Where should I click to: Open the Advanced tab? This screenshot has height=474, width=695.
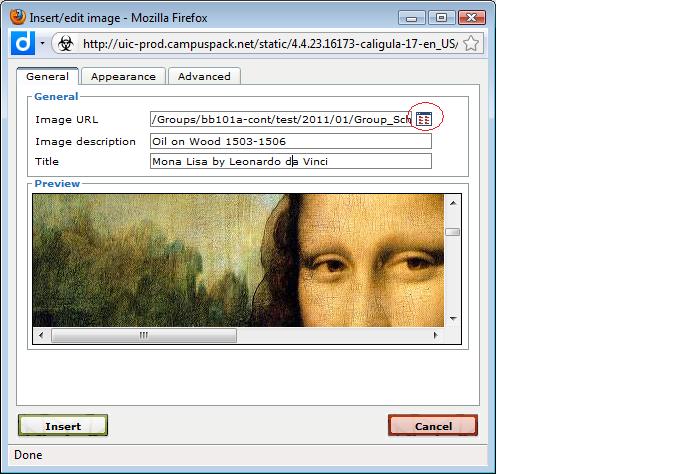(x=204, y=76)
